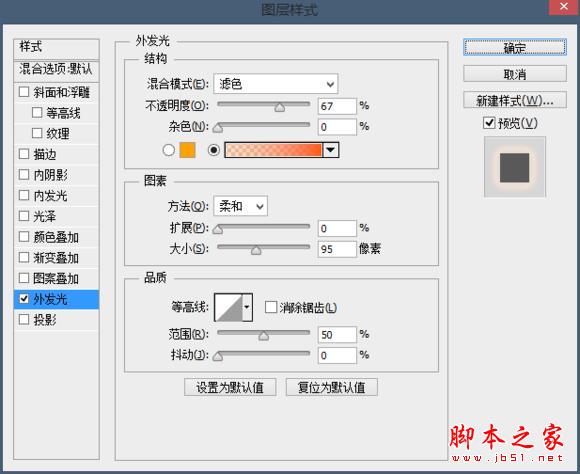
Task: Tick the 等高线 sub-option checkbox
Action: click(x=37, y=112)
